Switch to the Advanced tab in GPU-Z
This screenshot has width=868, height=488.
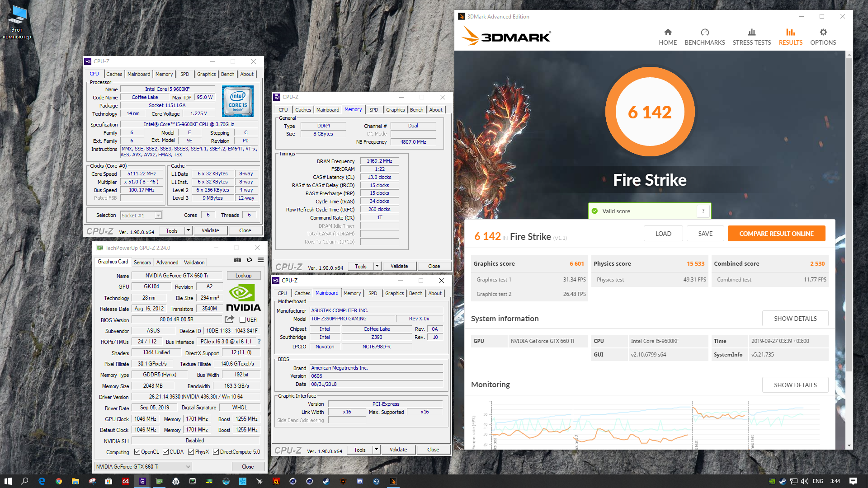(x=167, y=263)
